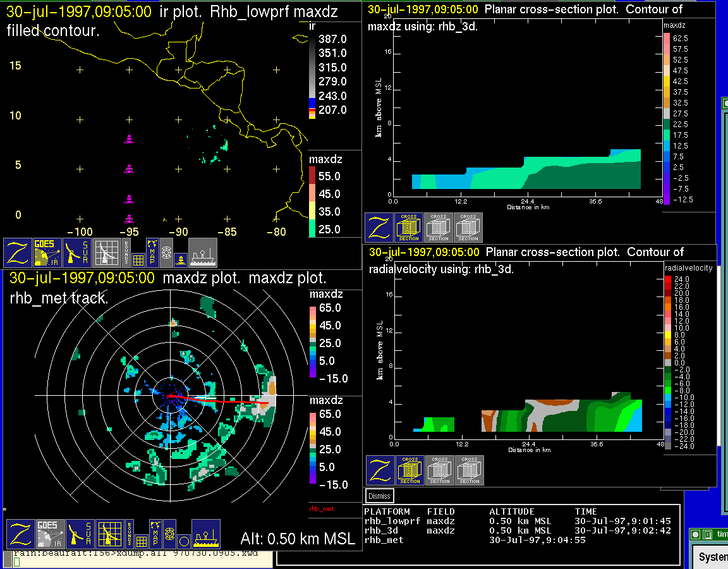Enable the rightmost gray Cross Section icon under the maxdz cross-section
The height and width of the screenshot is (569, 728).
click(468, 228)
